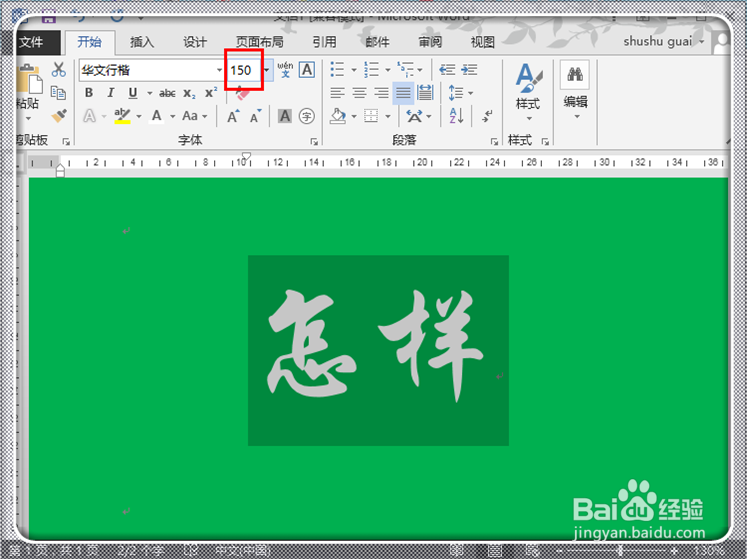
Task: Switch to the 引用 References tab
Action: point(324,42)
